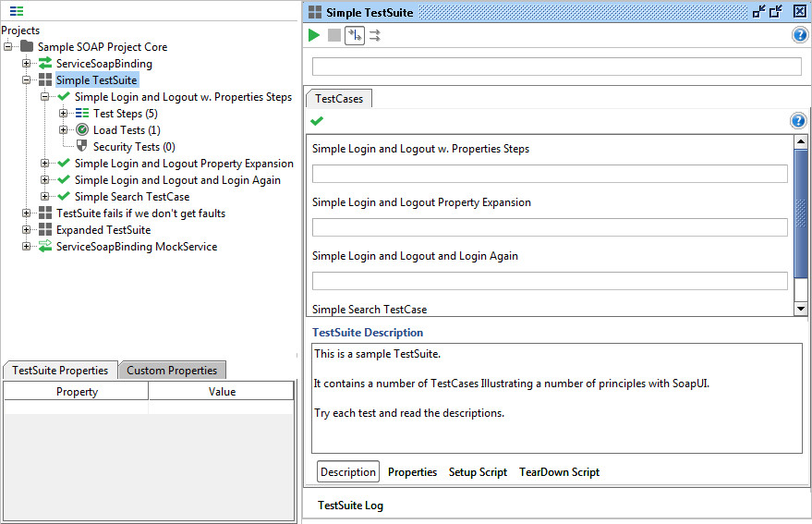812x524 pixels.
Task: Collapse Simple TestSuite tree node
Action: point(27,79)
